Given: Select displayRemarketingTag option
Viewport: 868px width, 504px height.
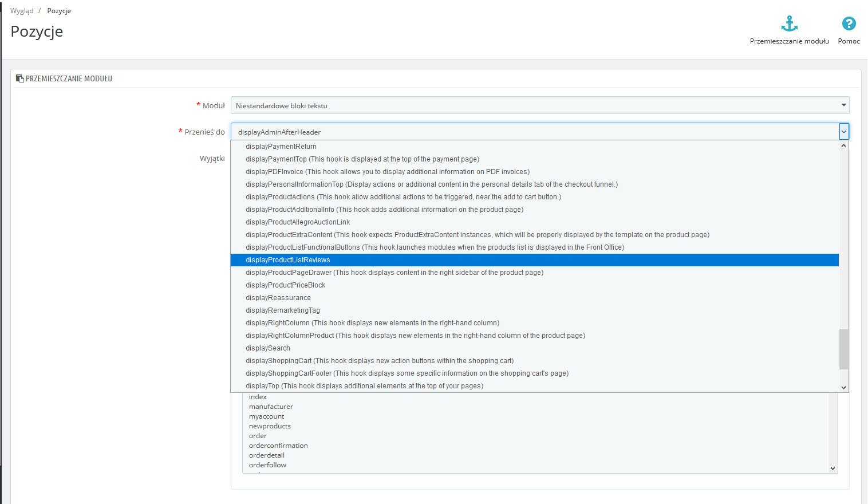Looking at the screenshot, I should point(535,310).
